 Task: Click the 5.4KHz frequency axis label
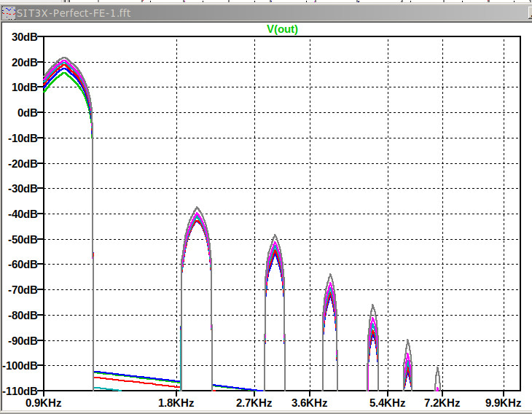388,403
